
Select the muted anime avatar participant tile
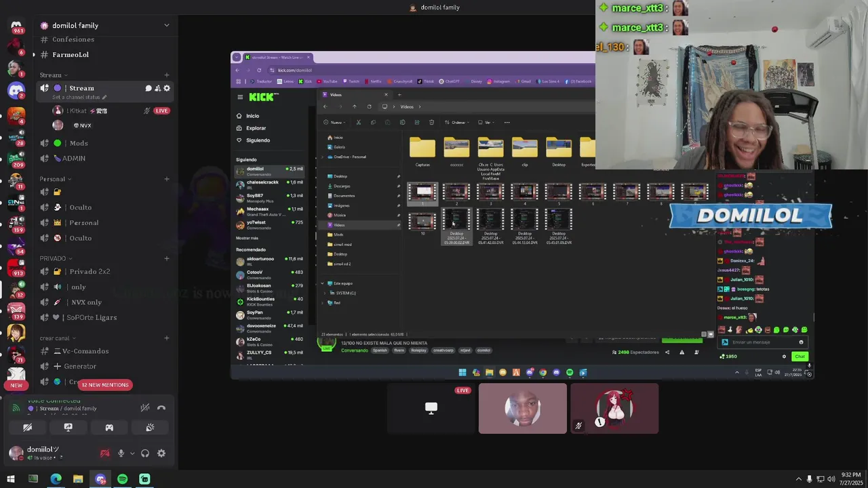(x=614, y=409)
